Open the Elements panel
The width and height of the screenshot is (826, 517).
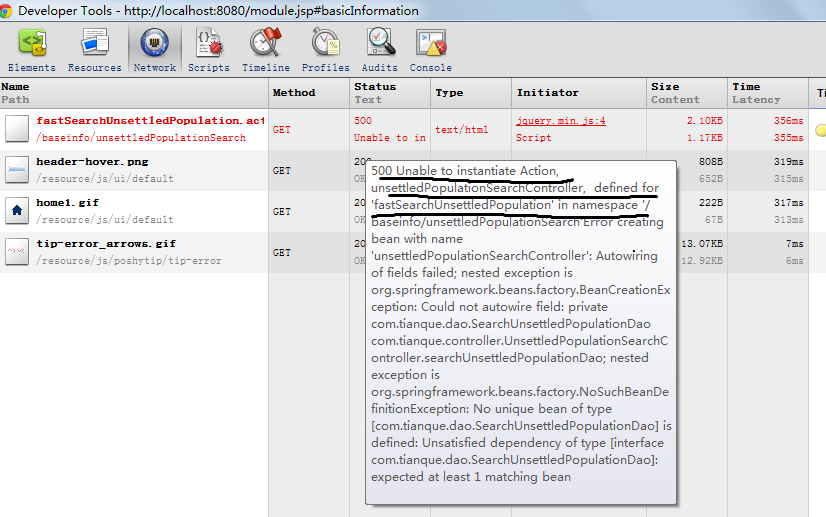pyautogui.click(x=32, y=51)
